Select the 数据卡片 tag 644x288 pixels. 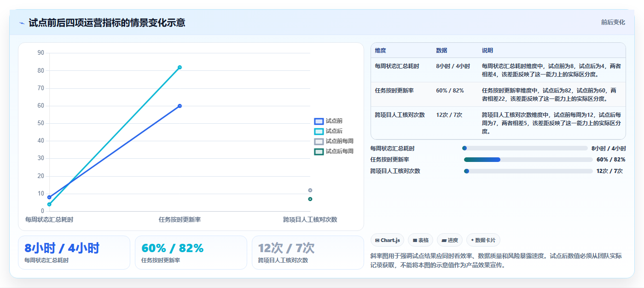pyautogui.click(x=483, y=240)
